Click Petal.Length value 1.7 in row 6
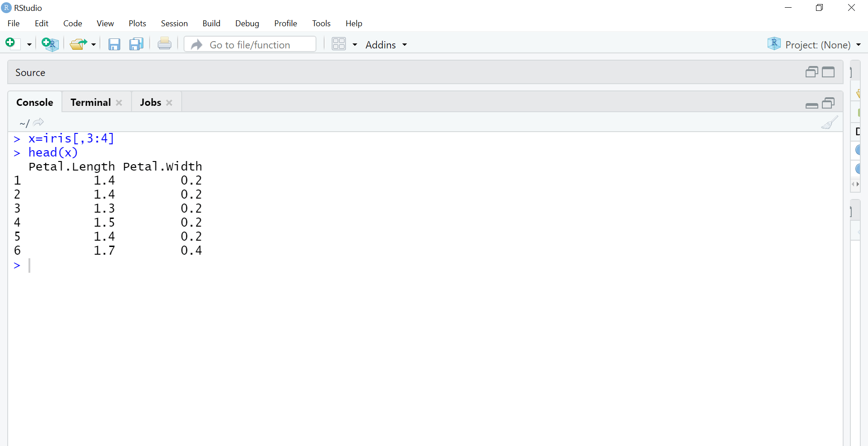The height and width of the screenshot is (446, 868). click(104, 251)
